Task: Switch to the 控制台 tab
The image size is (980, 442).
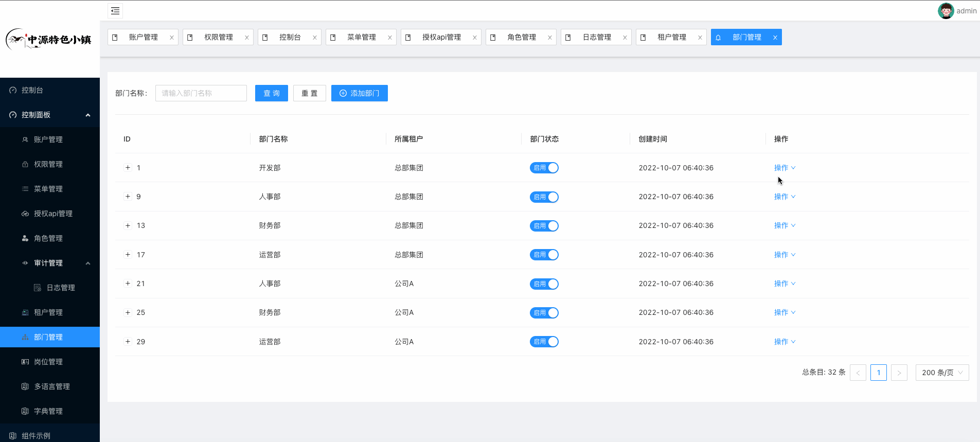Action: click(290, 37)
